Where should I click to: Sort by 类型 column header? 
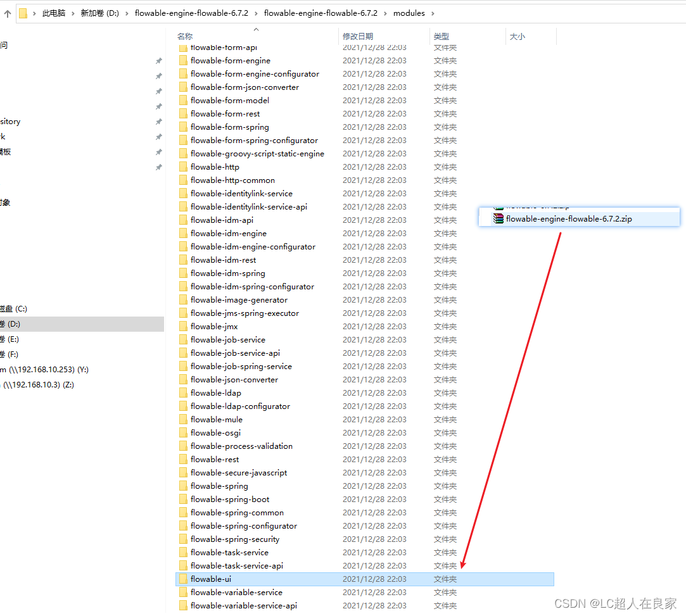point(441,36)
